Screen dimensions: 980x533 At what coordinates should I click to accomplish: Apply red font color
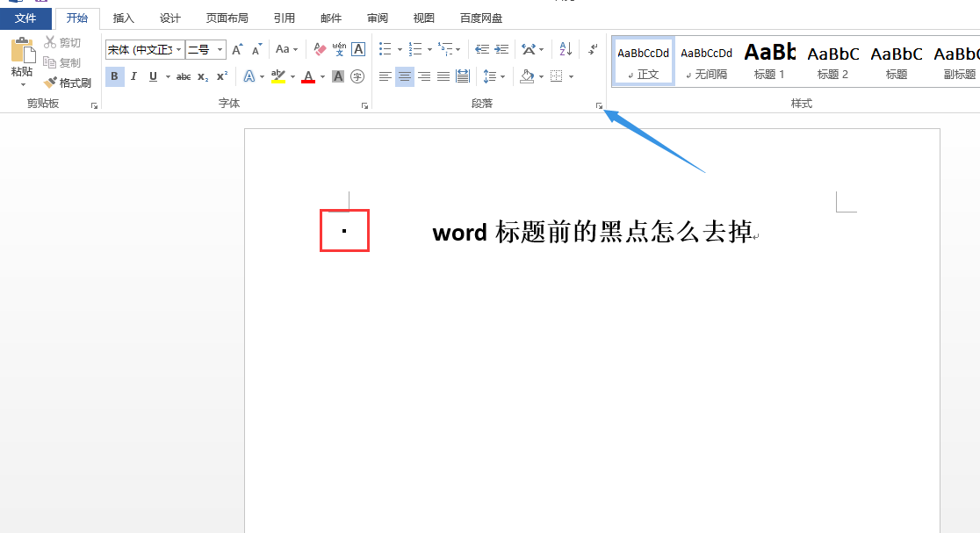pos(308,76)
